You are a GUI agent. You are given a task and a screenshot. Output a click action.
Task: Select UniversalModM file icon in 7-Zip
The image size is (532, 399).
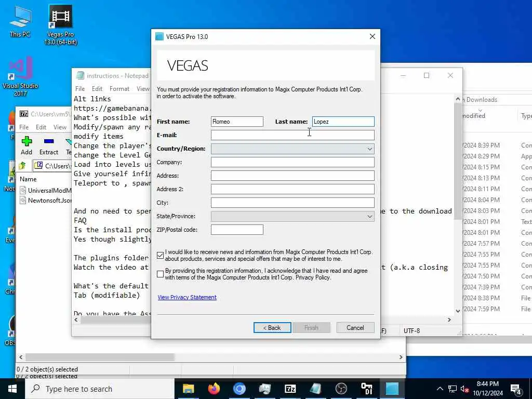tap(23, 190)
